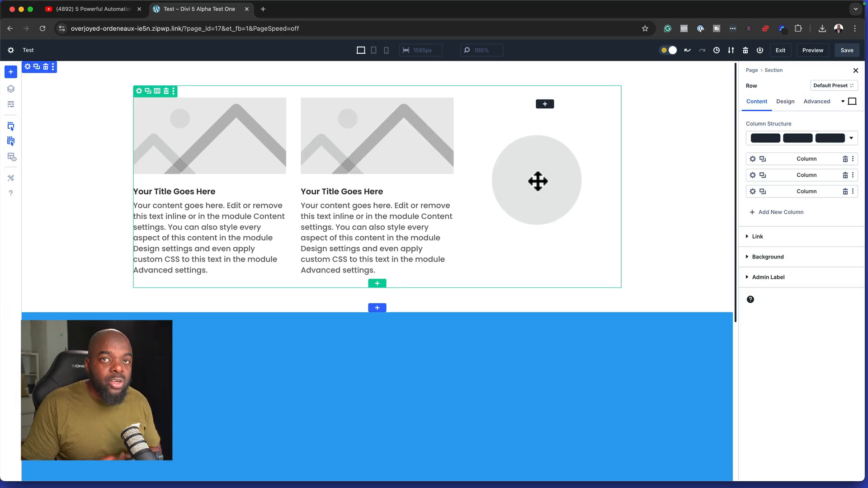Click the Save button
868x488 pixels.
click(x=847, y=50)
